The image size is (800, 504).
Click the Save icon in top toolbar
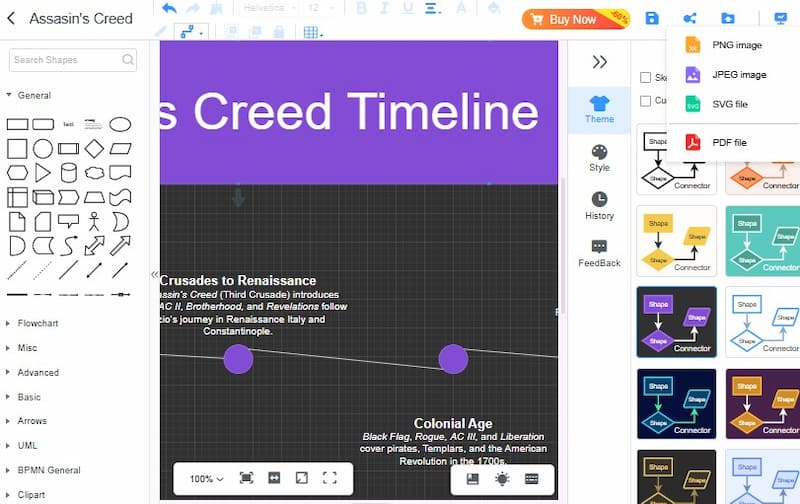coord(652,18)
